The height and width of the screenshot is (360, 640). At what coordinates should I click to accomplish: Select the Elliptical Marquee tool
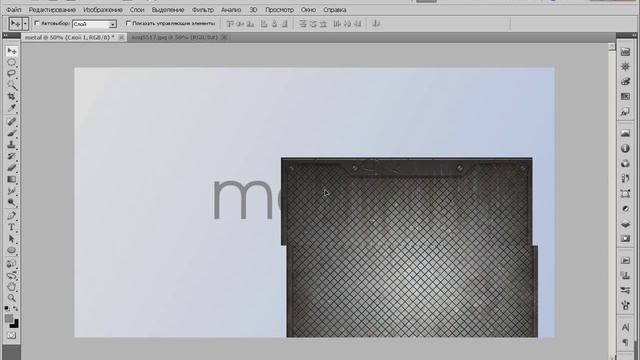pos(11,62)
